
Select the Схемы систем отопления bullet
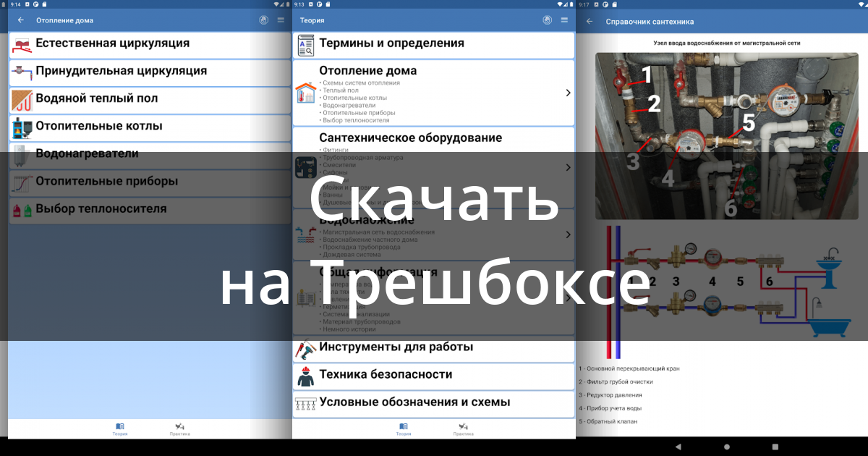coord(359,83)
